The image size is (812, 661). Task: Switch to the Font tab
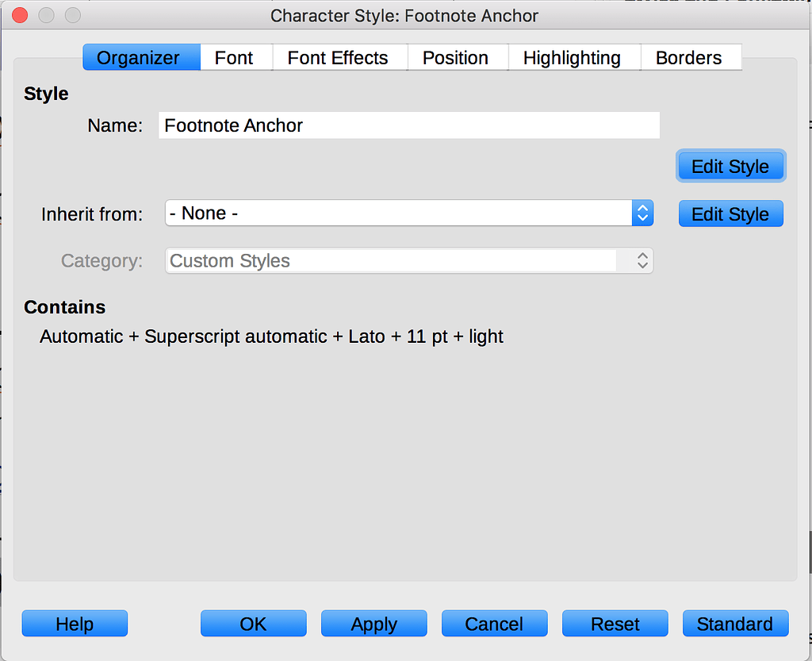pyautogui.click(x=234, y=57)
